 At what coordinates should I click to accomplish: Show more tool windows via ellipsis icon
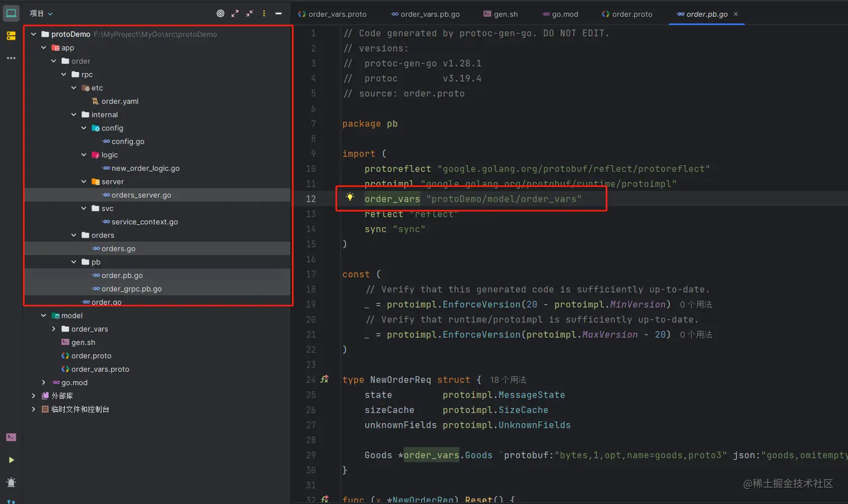11,58
